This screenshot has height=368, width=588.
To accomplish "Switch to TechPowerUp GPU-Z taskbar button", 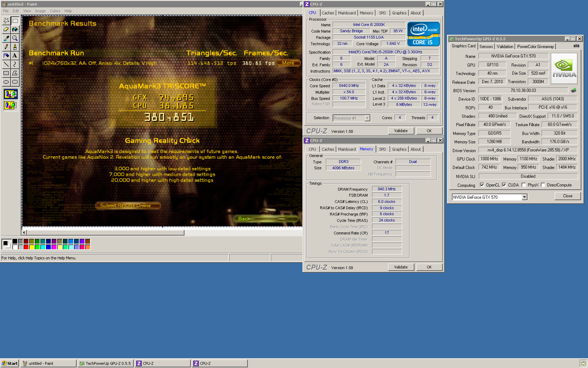I will click(105, 363).
